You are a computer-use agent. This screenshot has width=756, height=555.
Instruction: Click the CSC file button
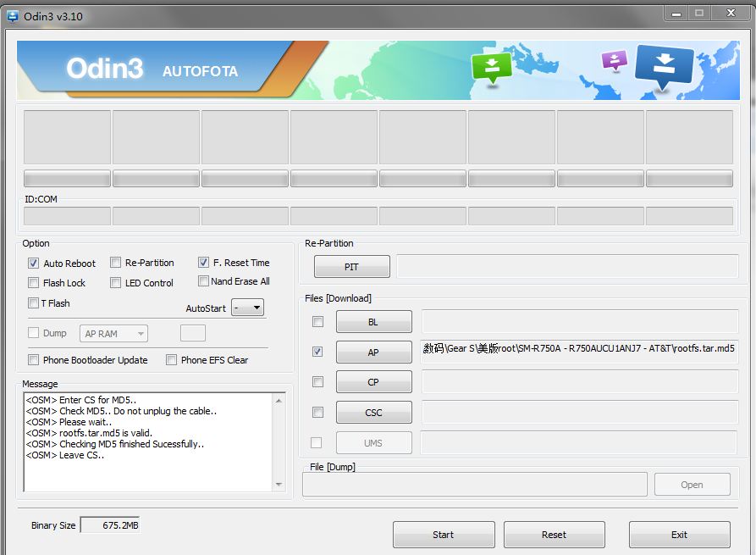(373, 413)
